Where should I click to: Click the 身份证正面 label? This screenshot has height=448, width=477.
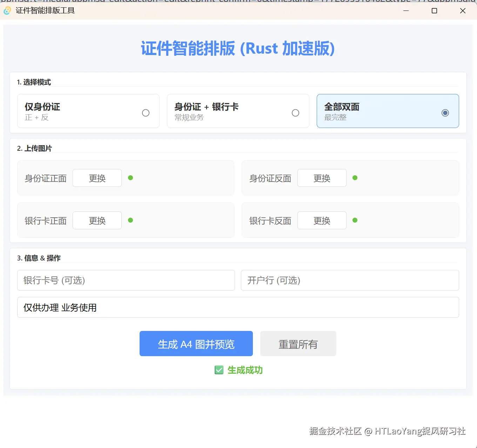pyautogui.click(x=46, y=178)
